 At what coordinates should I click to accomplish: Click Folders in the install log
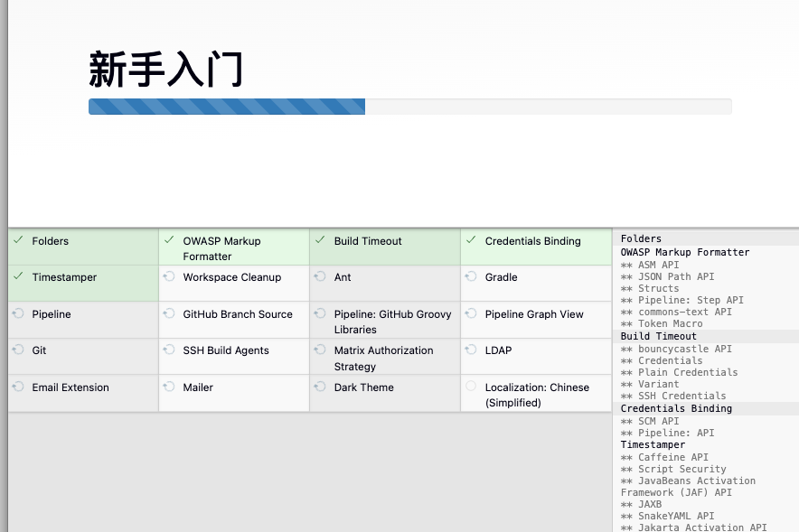click(641, 238)
